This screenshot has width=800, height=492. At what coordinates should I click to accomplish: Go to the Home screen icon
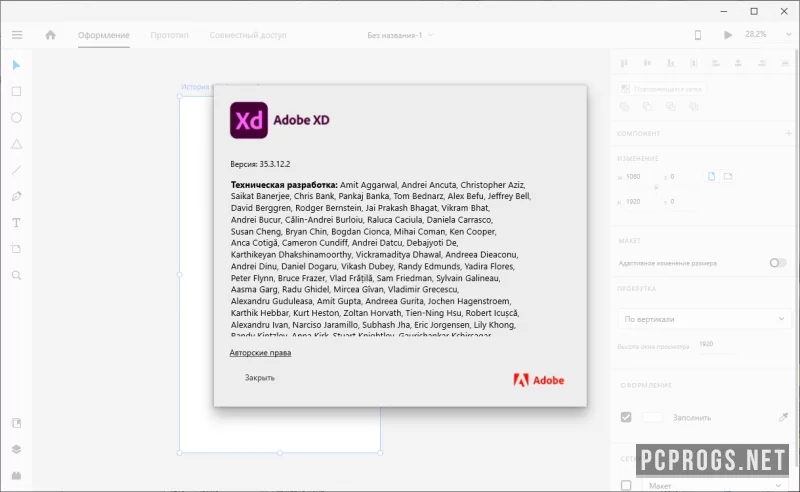[51, 35]
